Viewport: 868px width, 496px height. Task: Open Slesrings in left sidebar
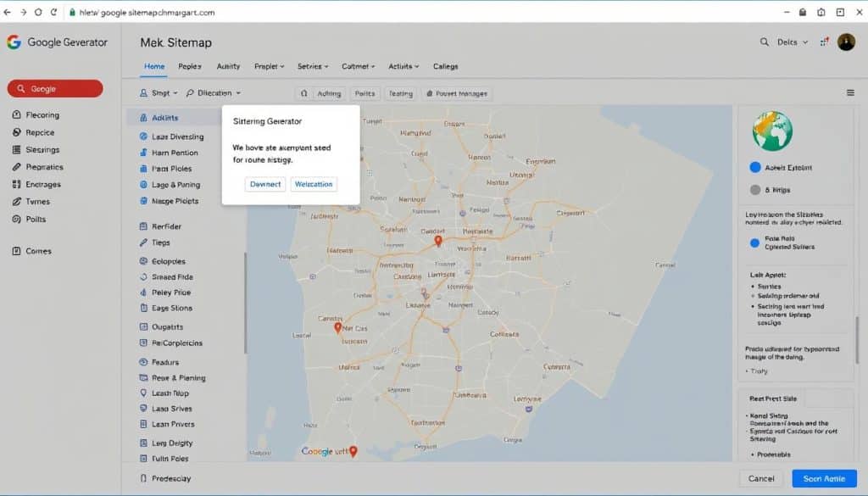pyautogui.click(x=36, y=149)
